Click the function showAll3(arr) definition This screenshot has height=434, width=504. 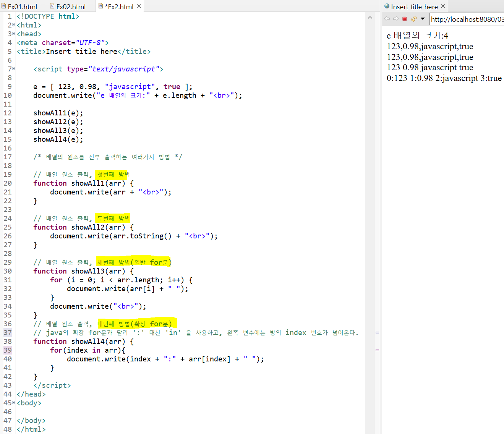84,271
